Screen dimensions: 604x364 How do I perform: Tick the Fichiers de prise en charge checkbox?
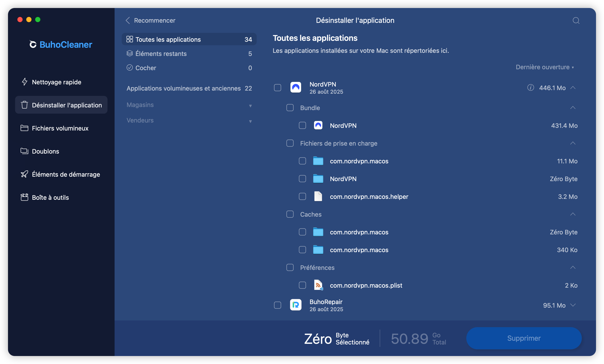click(290, 143)
